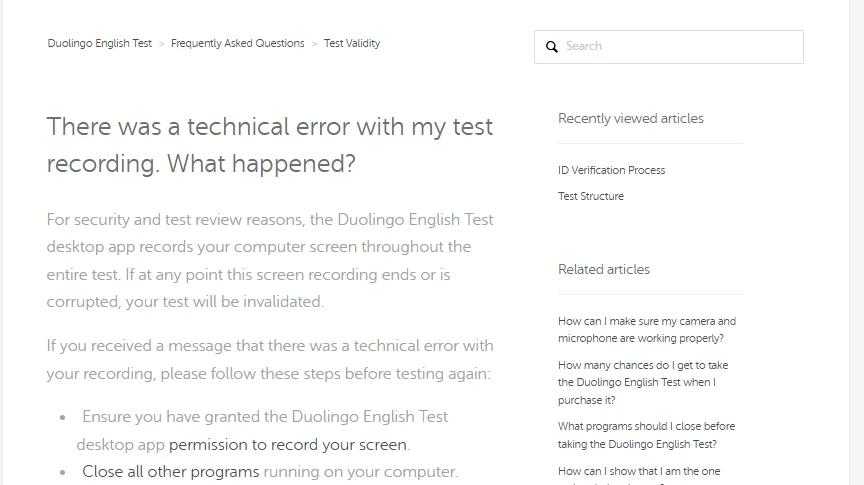This screenshot has width=864, height=485.
Task: Focus the Search input field
Action: click(680, 47)
